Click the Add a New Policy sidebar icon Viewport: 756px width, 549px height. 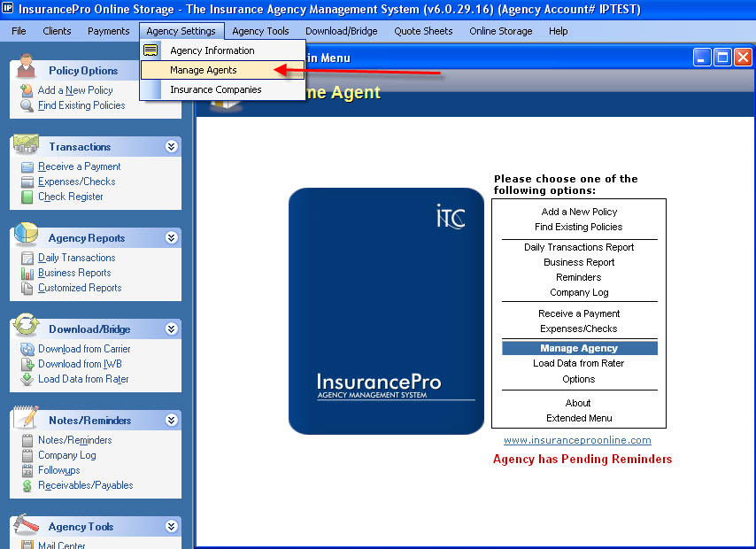[27, 90]
